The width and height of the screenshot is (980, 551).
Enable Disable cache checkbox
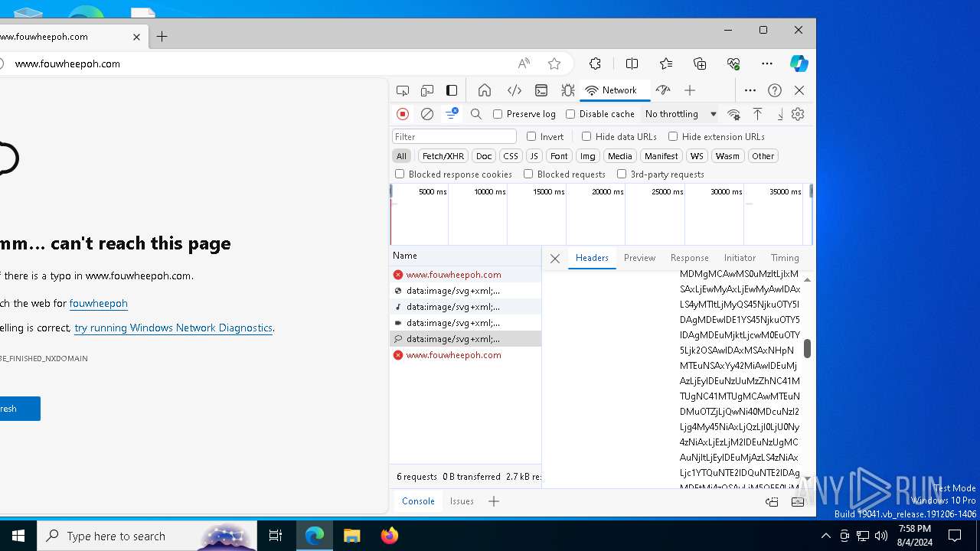[570, 114]
